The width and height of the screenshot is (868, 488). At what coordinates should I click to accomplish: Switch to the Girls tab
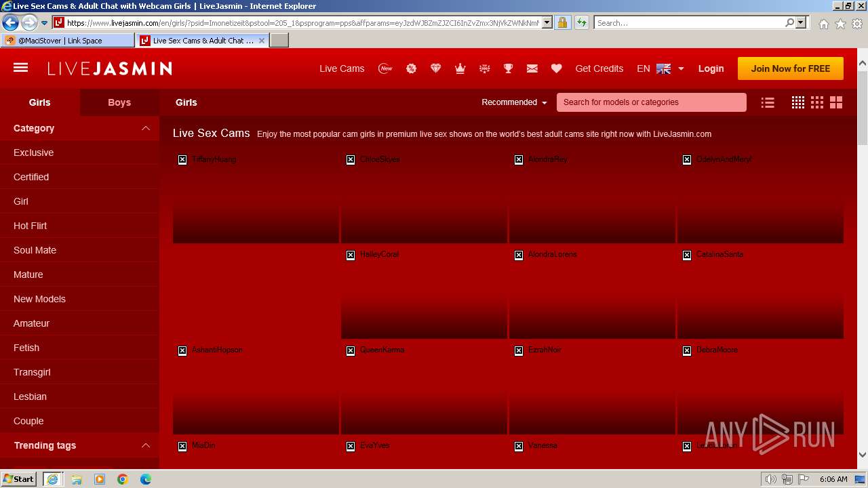click(39, 102)
